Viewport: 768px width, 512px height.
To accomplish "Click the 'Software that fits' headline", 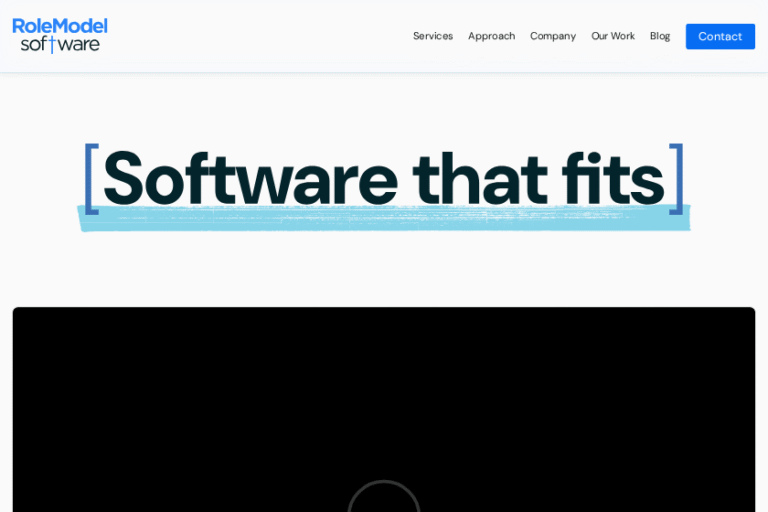I will pos(384,179).
